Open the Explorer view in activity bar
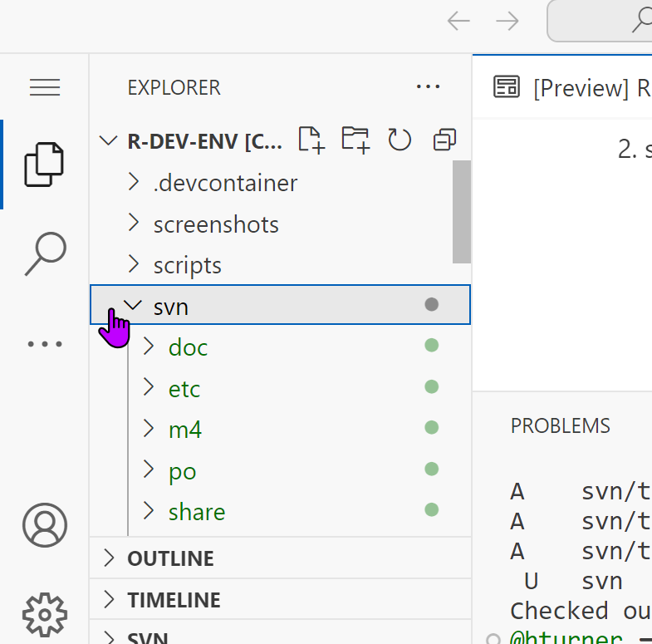 [44, 164]
